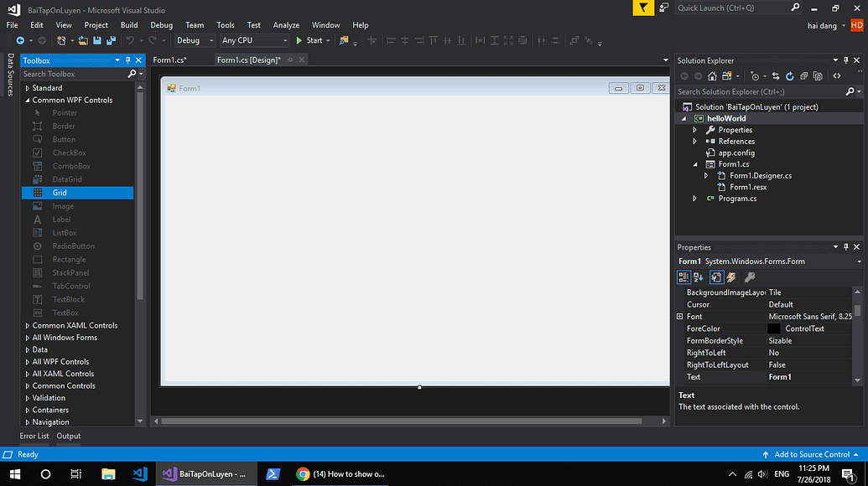Click the Save All toolbar icon

point(113,39)
